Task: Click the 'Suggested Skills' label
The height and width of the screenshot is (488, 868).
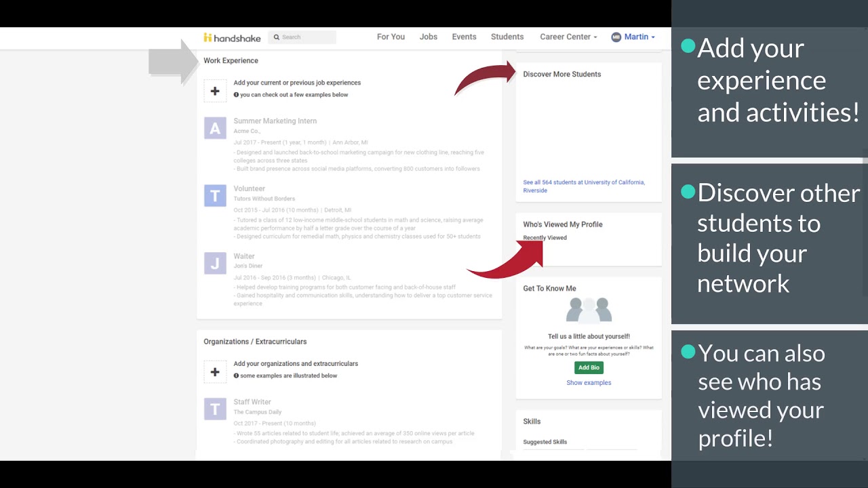Action: click(545, 442)
